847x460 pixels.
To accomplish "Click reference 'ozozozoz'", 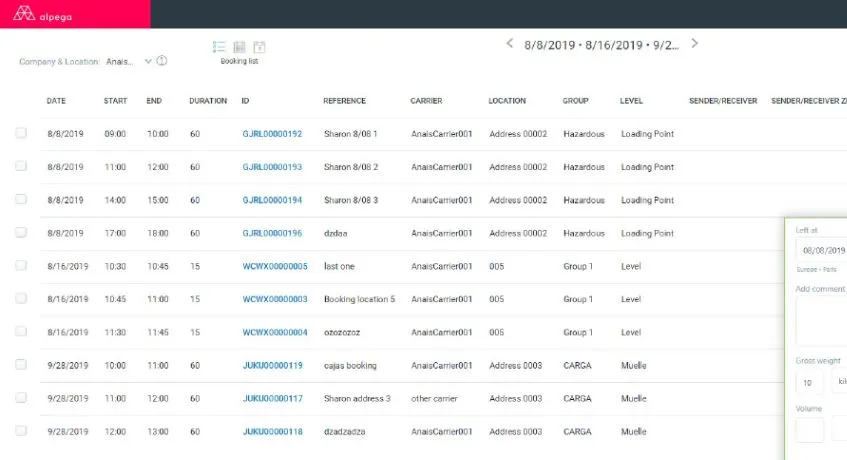I will point(342,333).
